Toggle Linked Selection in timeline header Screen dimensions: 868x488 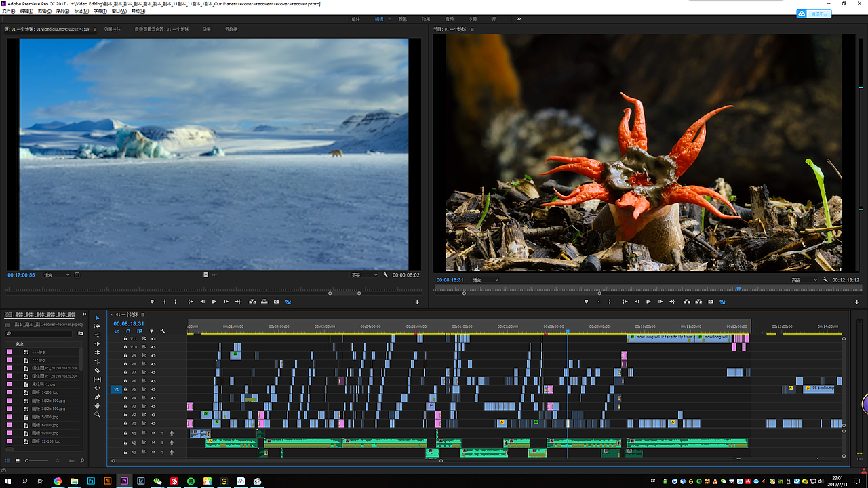pos(139,331)
